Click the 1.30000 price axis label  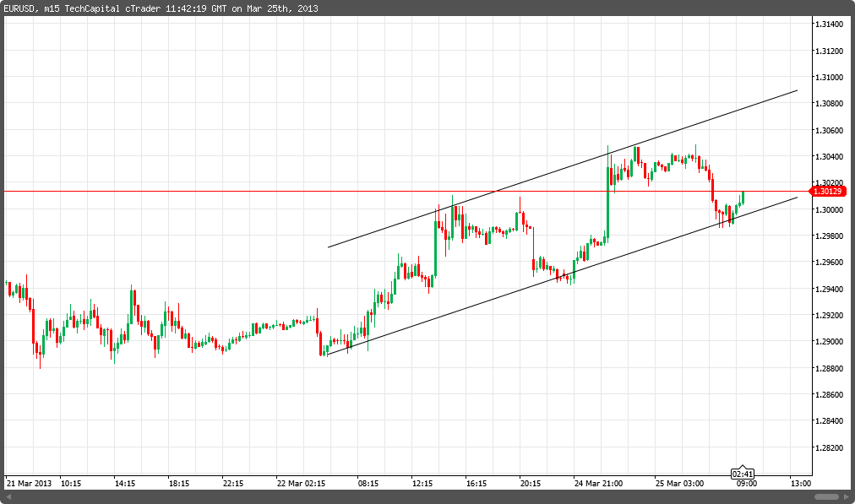click(829, 209)
